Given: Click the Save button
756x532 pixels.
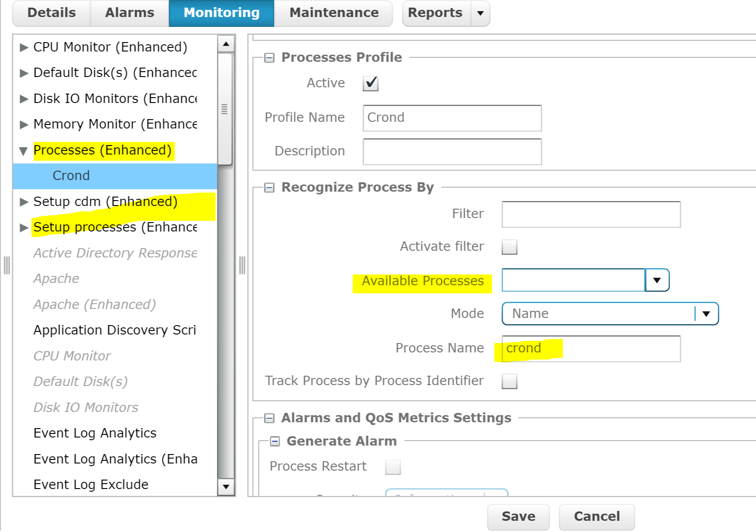Looking at the screenshot, I should [518, 516].
